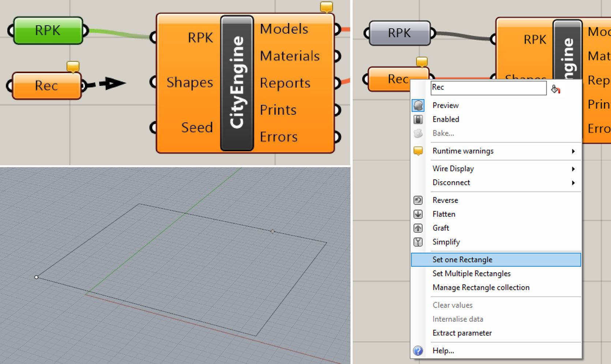The width and height of the screenshot is (611, 364).
Task: Click the Runtime warnings balloon icon in menu
Action: (x=418, y=151)
